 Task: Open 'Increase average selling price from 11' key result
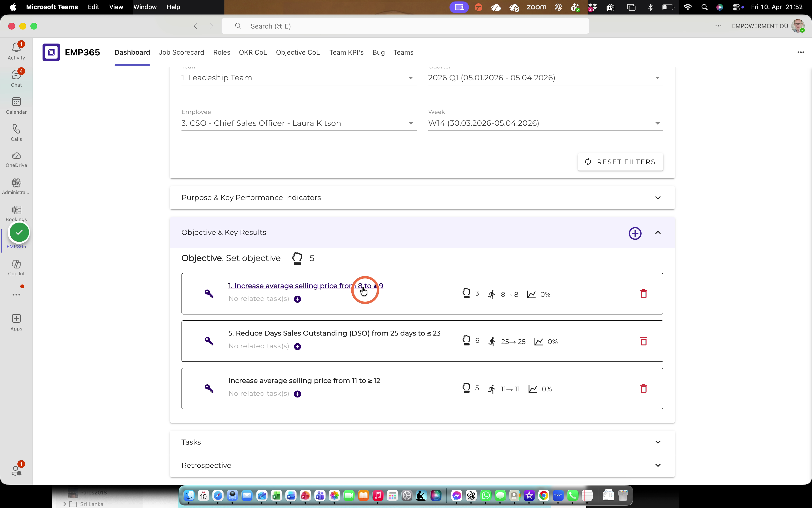(304, 380)
